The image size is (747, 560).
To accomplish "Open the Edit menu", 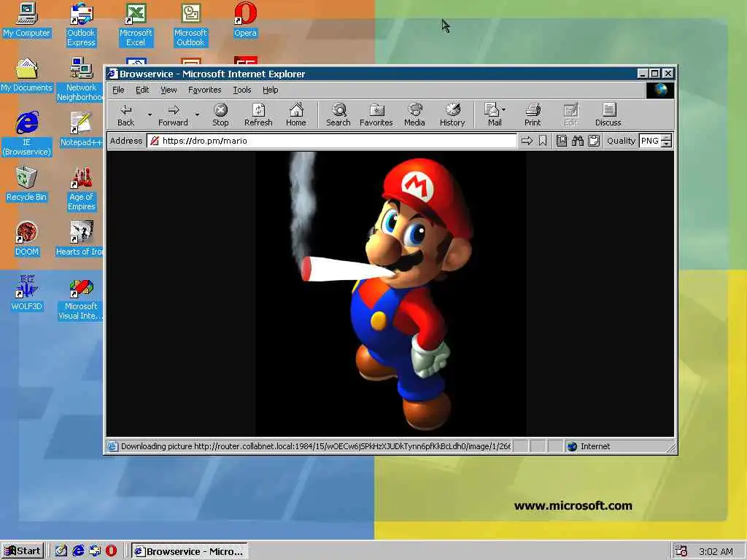I will (x=142, y=90).
